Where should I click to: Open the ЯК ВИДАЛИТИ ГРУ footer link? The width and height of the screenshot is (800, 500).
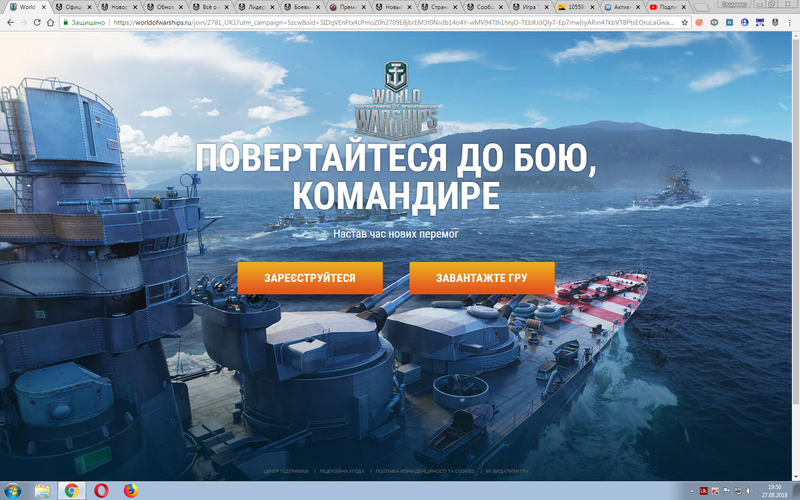(507, 471)
